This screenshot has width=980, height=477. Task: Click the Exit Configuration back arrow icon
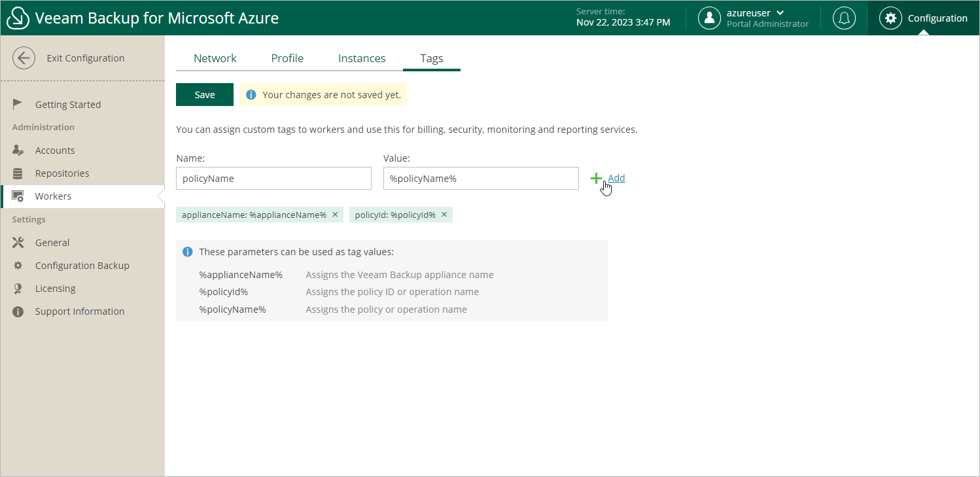click(24, 58)
